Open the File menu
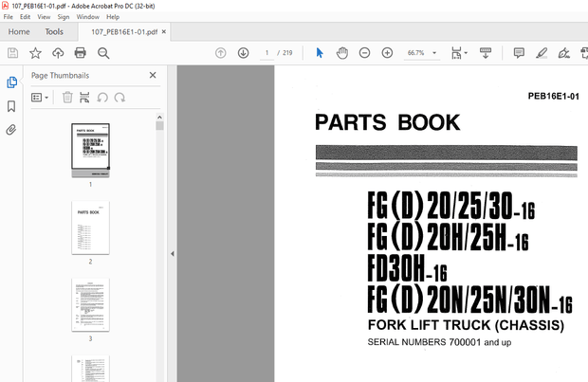The image size is (588, 382). (x=8, y=17)
